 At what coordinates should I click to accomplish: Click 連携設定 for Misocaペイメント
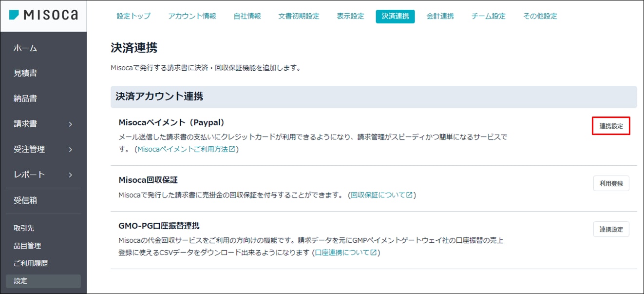click(x=611, y=126)
